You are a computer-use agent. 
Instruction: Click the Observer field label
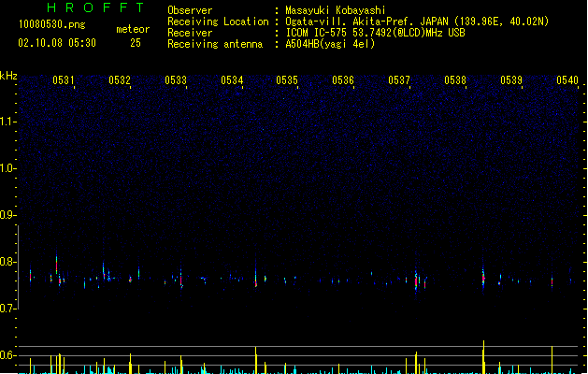click(190, 10)
